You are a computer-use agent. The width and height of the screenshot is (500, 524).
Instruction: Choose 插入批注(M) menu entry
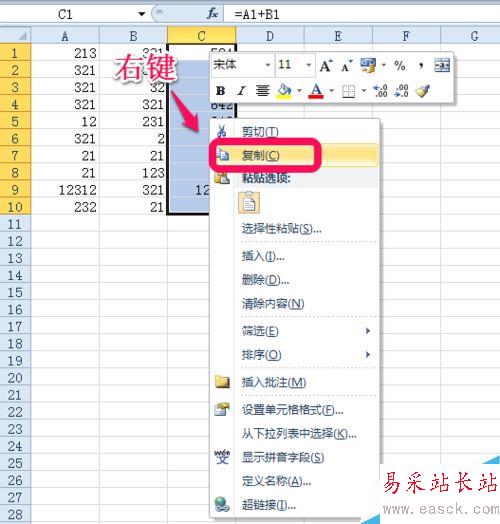(295, 382)
